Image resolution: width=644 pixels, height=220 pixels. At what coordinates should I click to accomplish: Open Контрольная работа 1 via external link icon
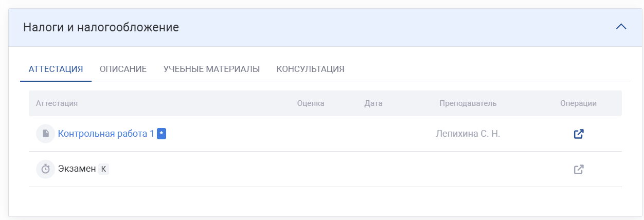[579, 134]
